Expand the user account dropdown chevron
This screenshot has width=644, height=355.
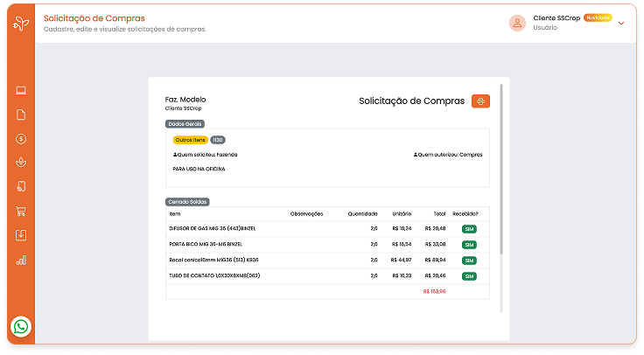tap(621, 24)
